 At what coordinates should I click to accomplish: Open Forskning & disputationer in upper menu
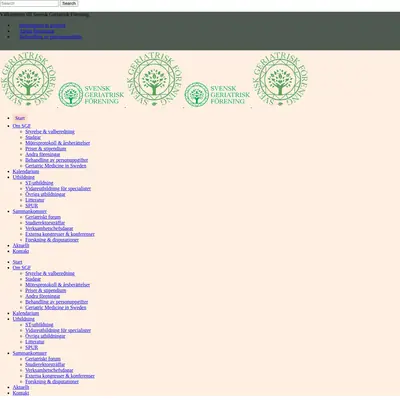pyautogui.click(x=52, y=240)
